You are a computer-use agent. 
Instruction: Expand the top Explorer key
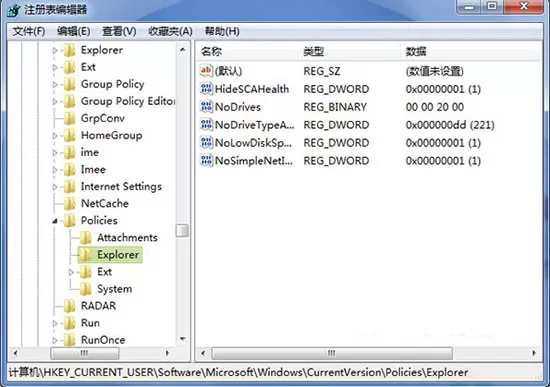click(x=55, y=51)
